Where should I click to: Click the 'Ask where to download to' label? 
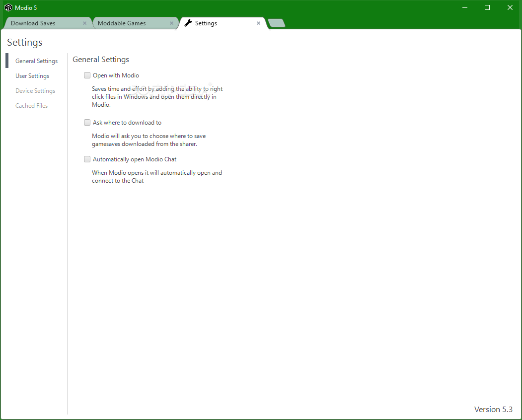pyautogui.click(x=127, y=123)
